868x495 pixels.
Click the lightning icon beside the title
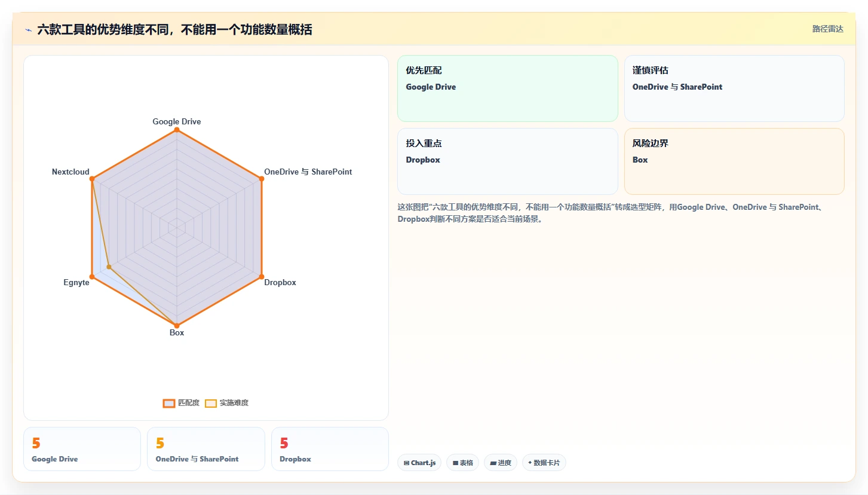click(28, 30)
